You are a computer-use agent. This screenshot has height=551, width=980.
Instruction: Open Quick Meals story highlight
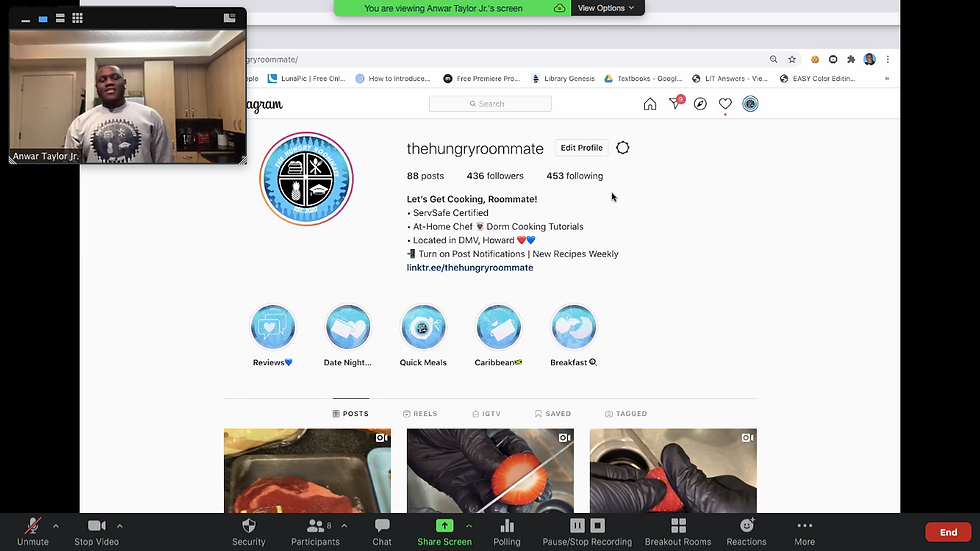coord(423,335)
